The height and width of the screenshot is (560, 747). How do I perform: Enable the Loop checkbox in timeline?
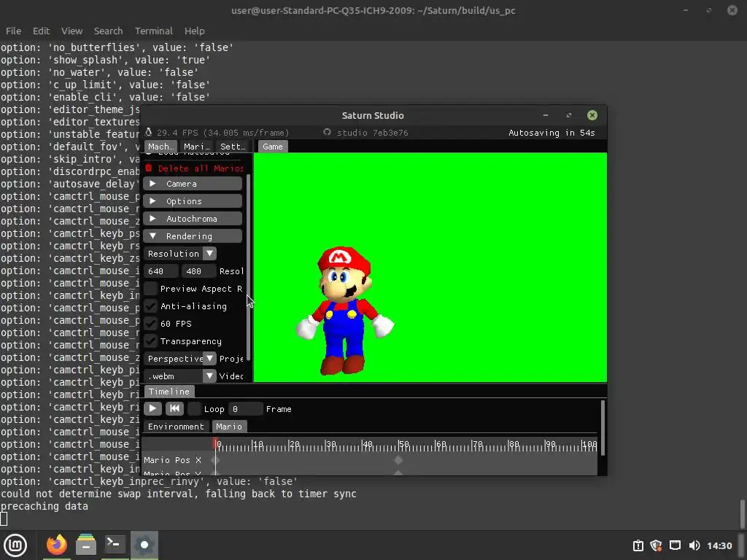(x=194, y=408)
